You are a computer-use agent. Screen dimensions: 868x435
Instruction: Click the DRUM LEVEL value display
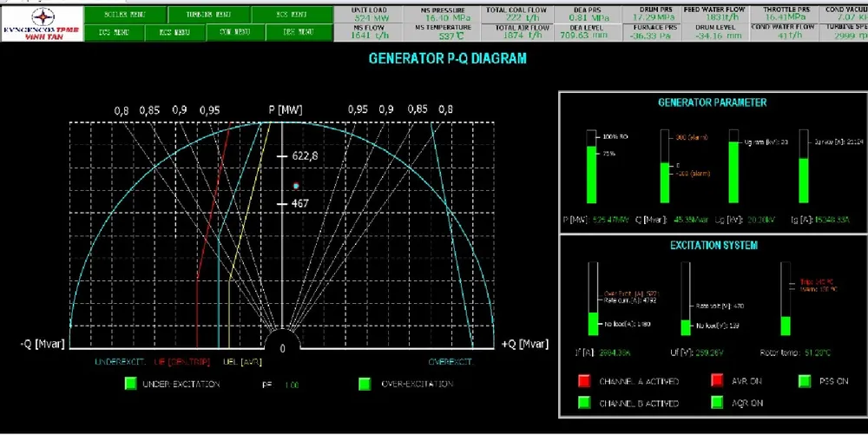click(714, 32)
